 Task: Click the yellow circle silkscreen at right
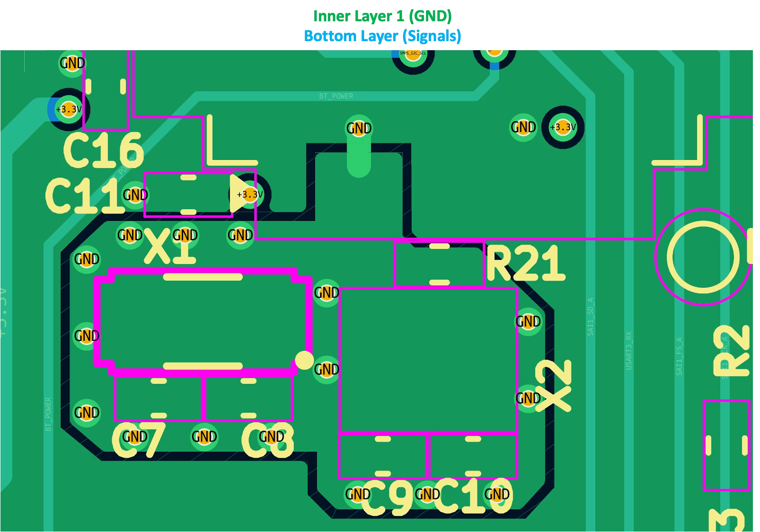[703, 257]
